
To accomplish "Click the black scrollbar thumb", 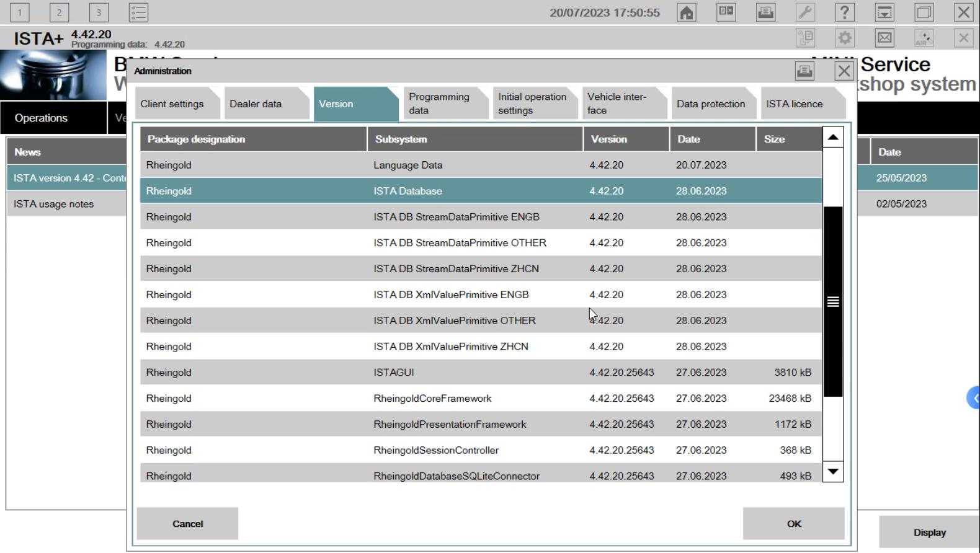I will [833, 302].
